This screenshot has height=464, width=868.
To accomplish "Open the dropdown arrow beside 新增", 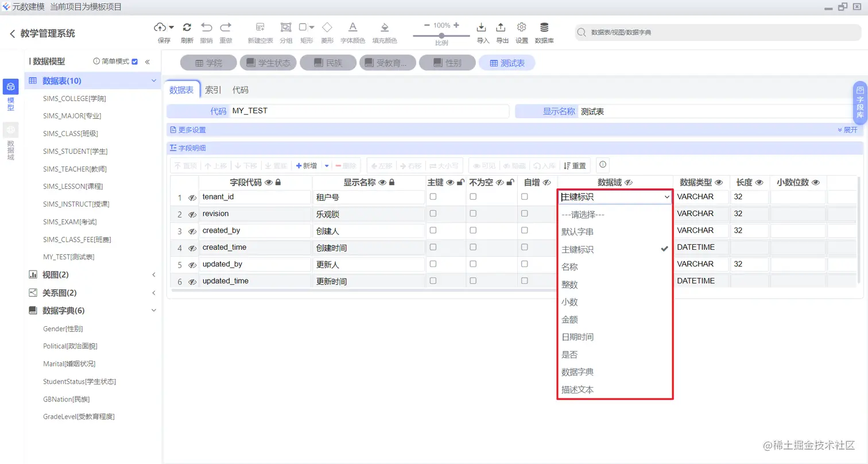I will coord(327,165).
